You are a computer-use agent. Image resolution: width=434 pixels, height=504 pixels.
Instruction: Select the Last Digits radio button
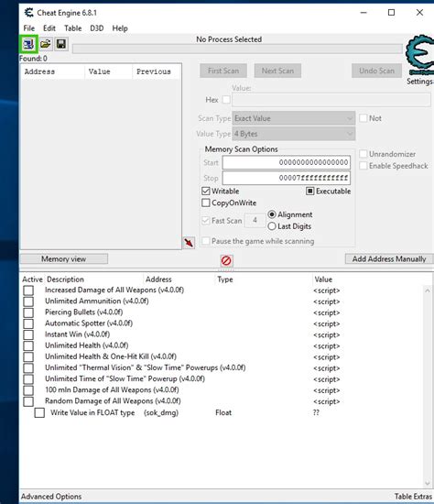(272, 226)
